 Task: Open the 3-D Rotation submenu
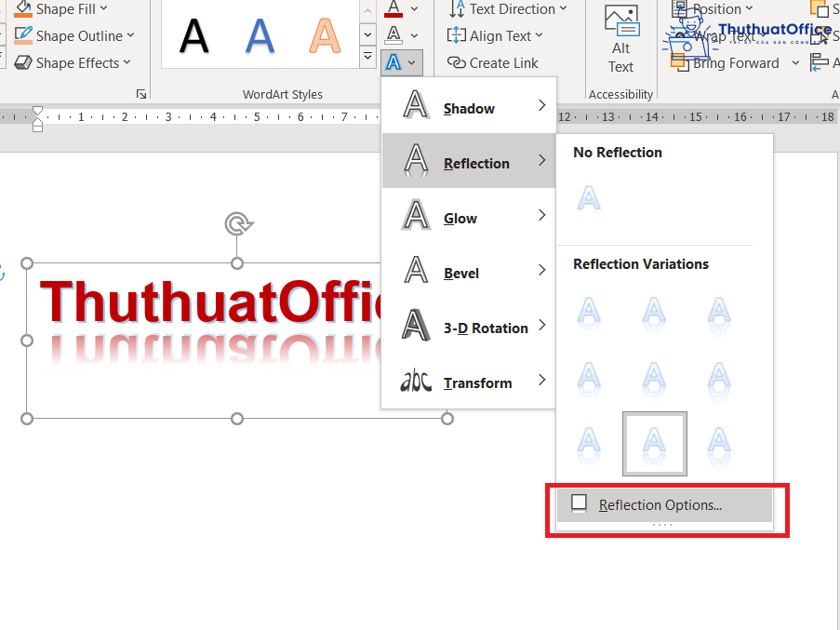469,326
